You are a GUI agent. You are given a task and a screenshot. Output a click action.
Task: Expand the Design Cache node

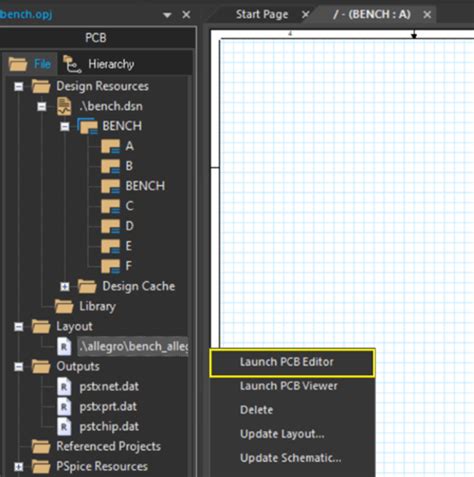tap(65, 287)
